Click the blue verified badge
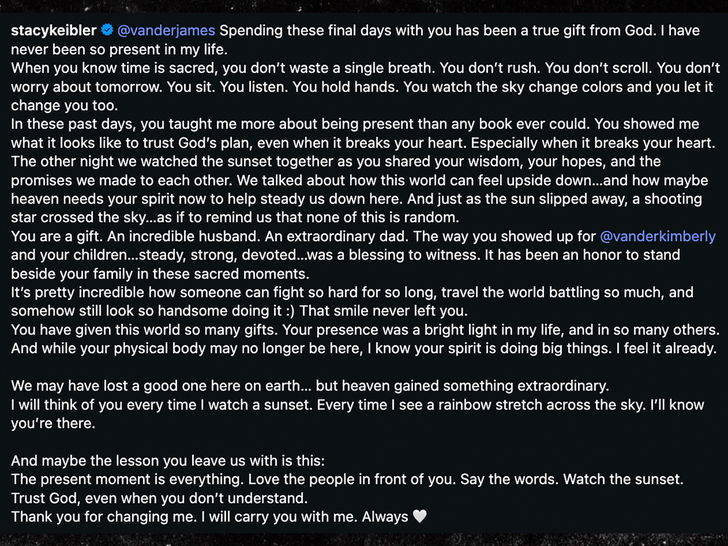Image resolution: width=728 pixels, height=546 pixels. click(x=106, y=31)
